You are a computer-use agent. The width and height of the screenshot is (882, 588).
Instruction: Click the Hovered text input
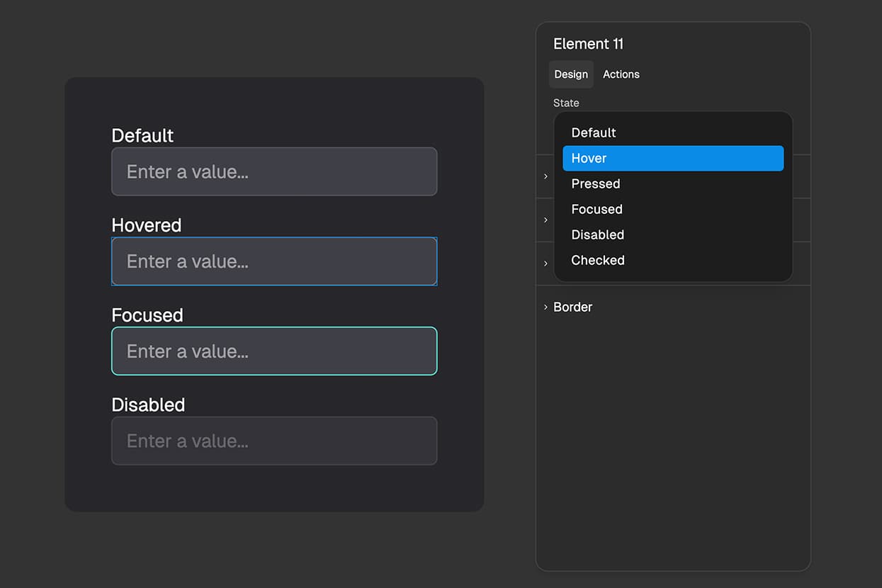click(x=274, y=261)
